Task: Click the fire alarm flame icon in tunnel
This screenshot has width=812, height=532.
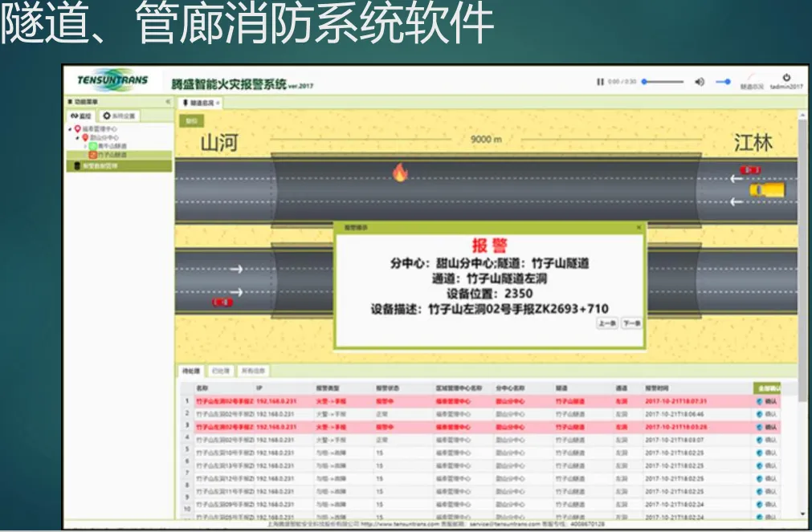Action: point(399,173)
